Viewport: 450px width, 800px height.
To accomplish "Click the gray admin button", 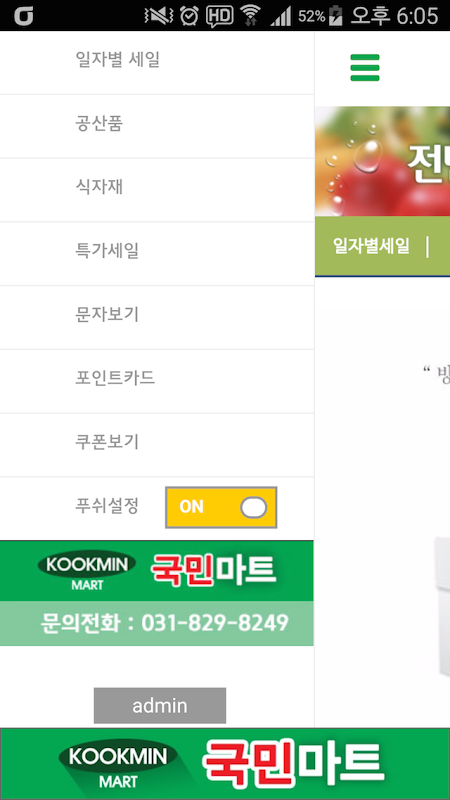I will coord(160,706).
